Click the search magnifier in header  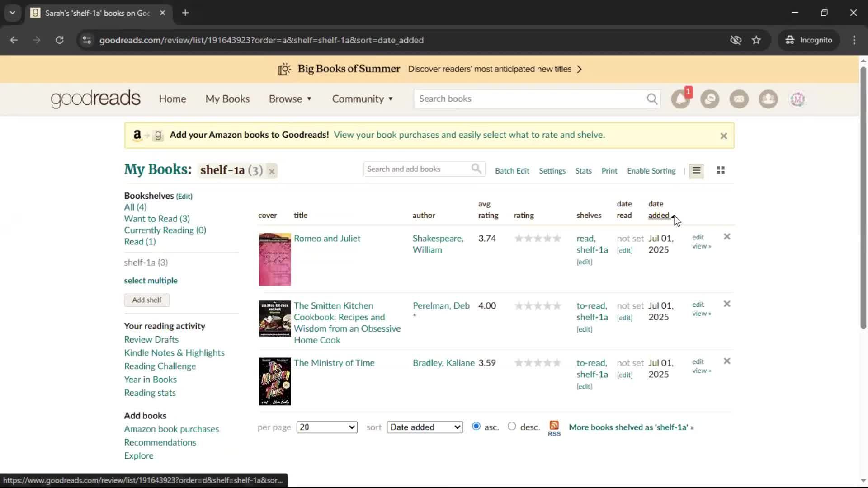pos(651,99)
